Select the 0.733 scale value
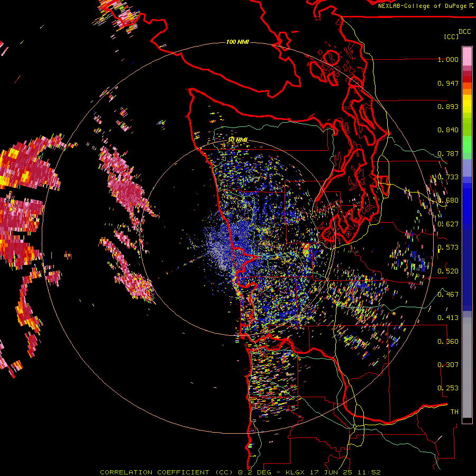Screen dimensions: 476x476 pos(448,177)
